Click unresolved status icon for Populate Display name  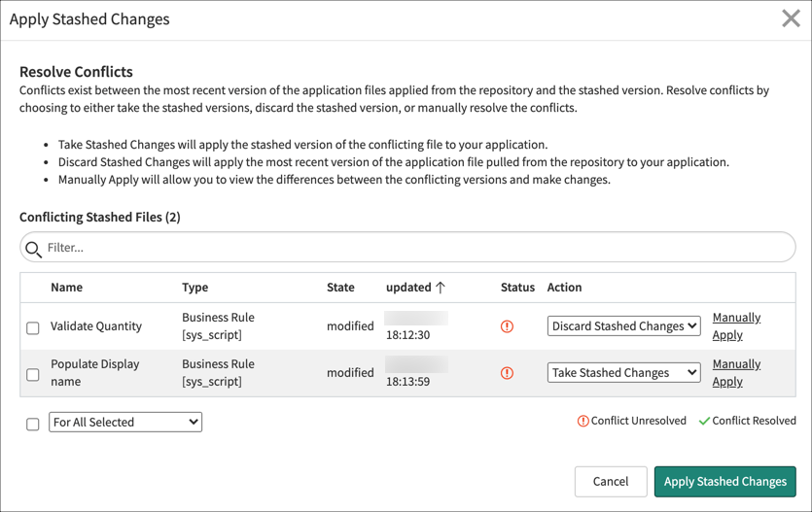507,373
